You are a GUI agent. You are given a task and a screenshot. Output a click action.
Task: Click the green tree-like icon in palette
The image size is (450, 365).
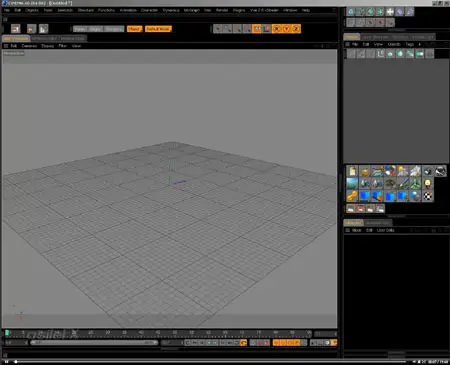(x=415, y=183)
